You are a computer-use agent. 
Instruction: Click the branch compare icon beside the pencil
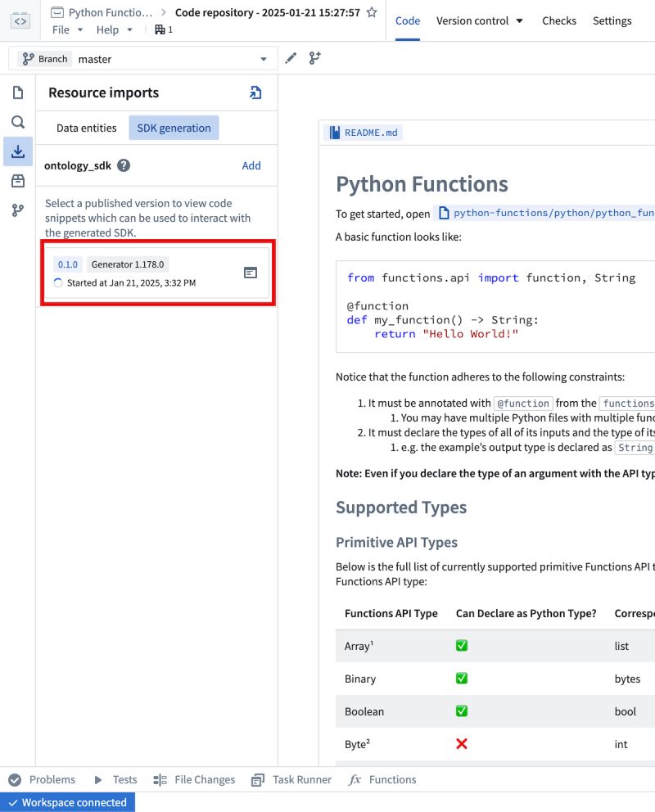point(315,58)
